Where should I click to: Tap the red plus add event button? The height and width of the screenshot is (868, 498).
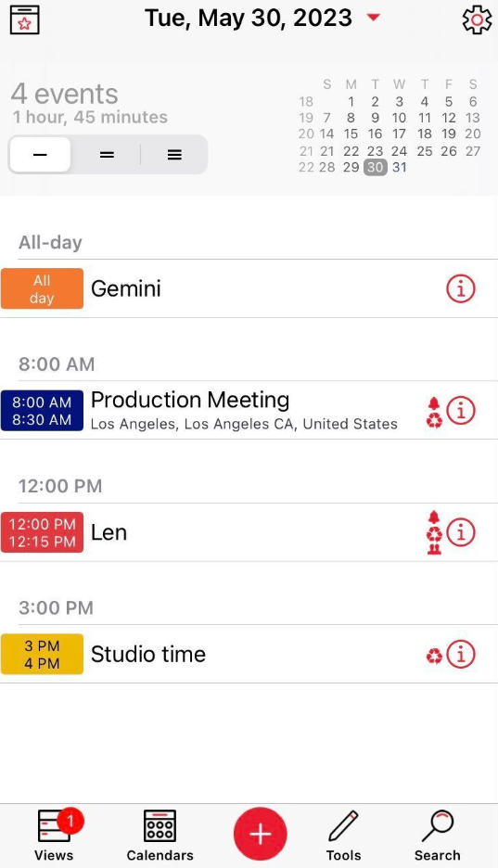(x=260, y=834)
